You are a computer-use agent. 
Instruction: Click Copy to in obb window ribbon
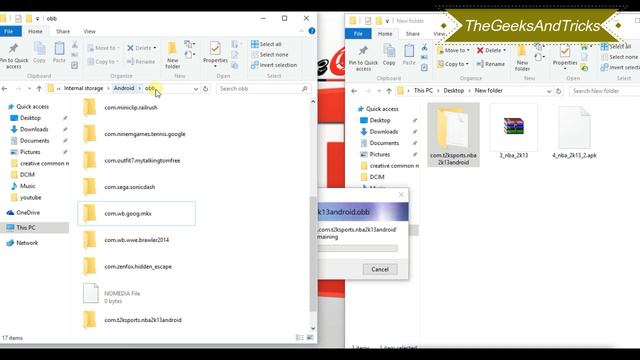pos(103,62)
